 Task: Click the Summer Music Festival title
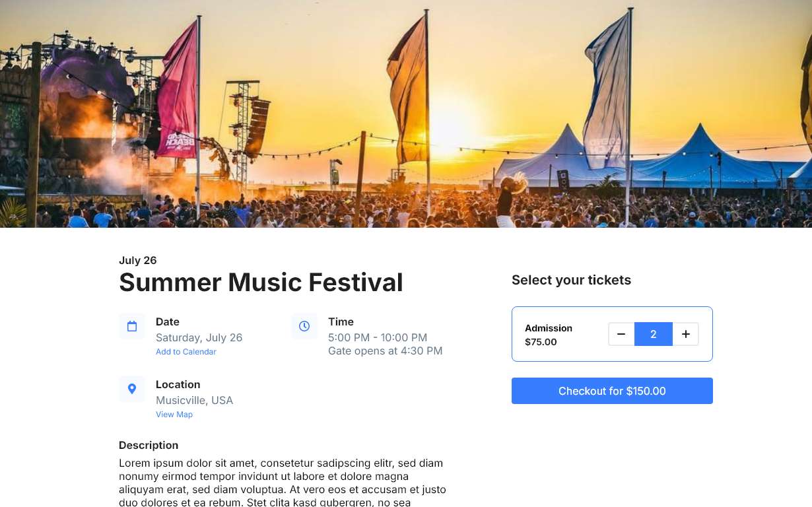pos(261,283)
